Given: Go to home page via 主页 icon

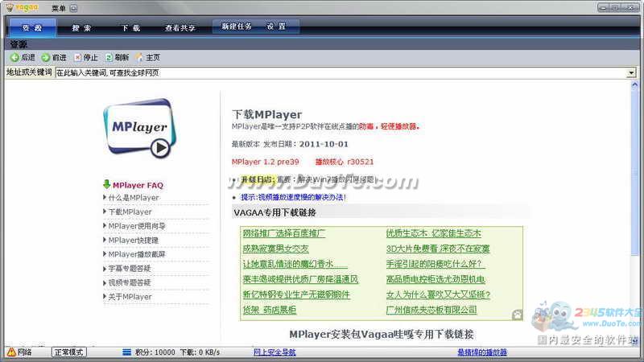Looking at the screenshot, I should click(139, 57).
